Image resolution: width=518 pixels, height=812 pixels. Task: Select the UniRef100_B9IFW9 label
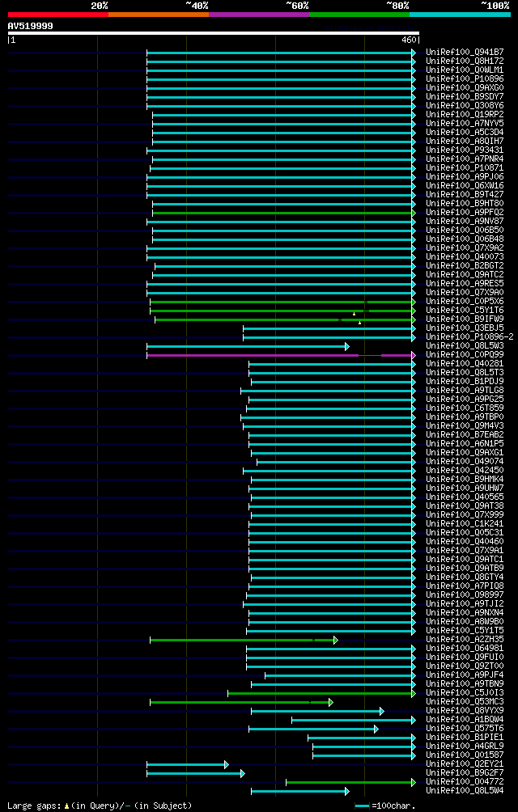click(x=465, y=319)
